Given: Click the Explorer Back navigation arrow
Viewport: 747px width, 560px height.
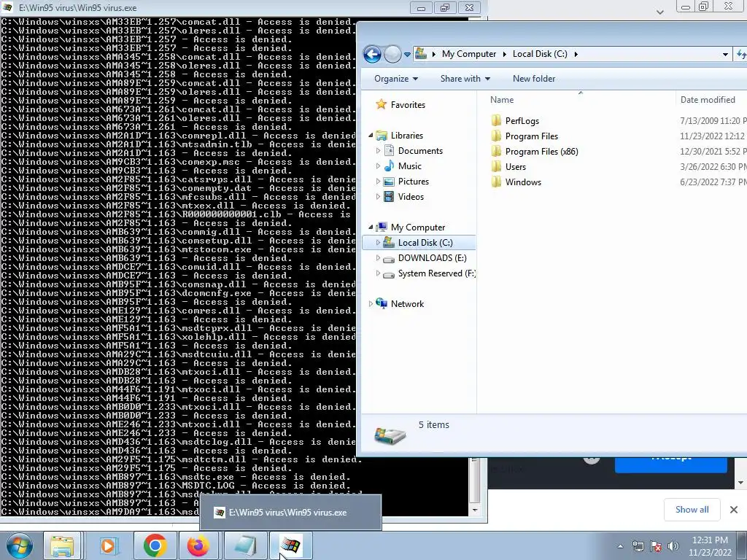Looking at the screenshot, I should (372, 54).
